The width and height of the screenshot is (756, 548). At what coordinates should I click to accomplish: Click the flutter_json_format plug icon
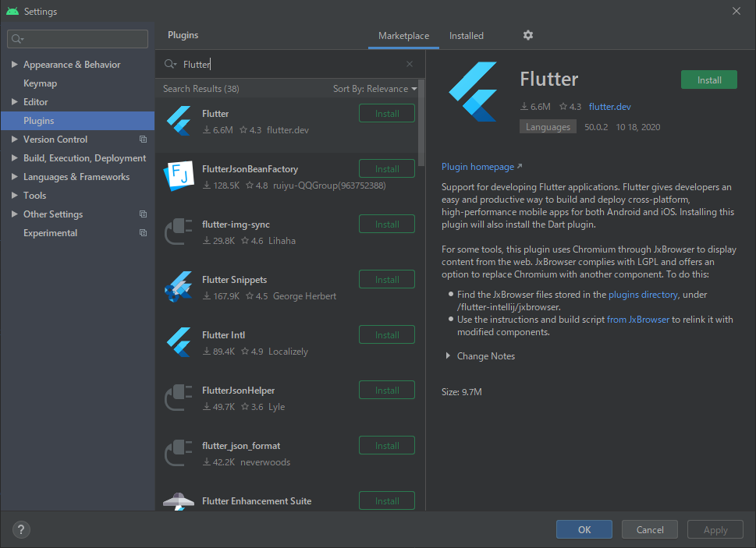tap(179, 453)
